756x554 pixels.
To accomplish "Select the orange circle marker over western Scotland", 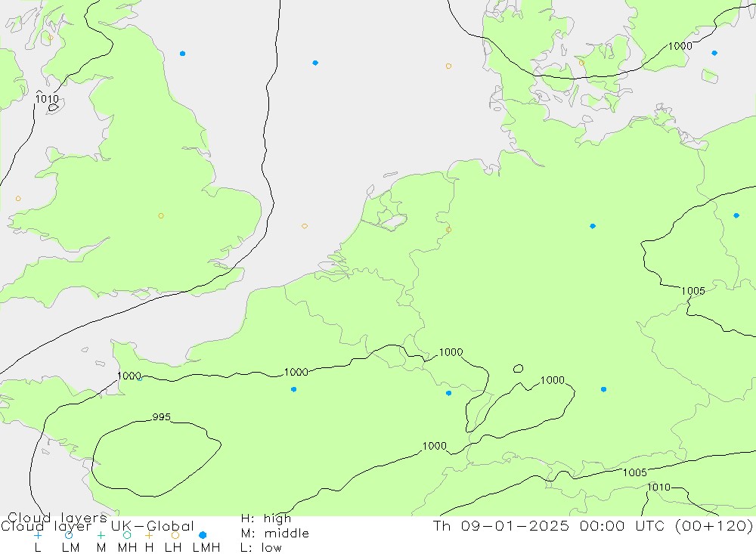I will 51,38.
